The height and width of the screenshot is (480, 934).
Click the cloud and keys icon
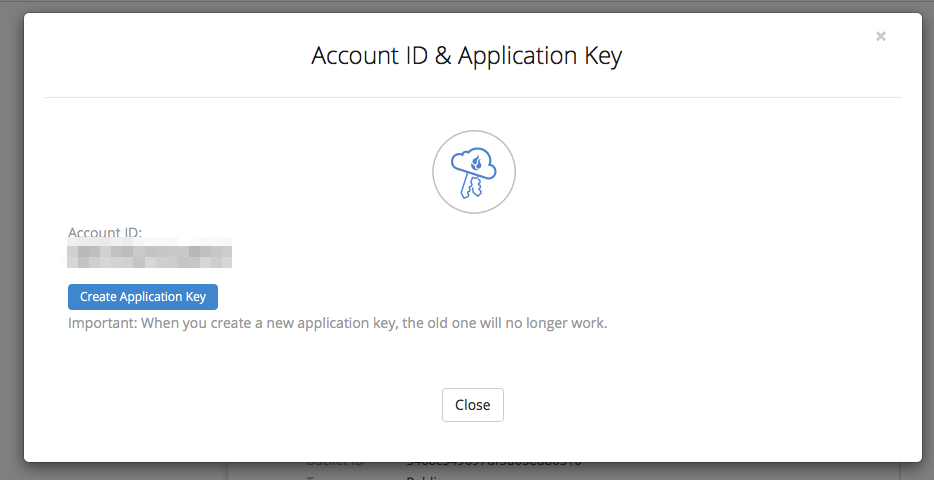pyautogui.click(x=474, y=173)
